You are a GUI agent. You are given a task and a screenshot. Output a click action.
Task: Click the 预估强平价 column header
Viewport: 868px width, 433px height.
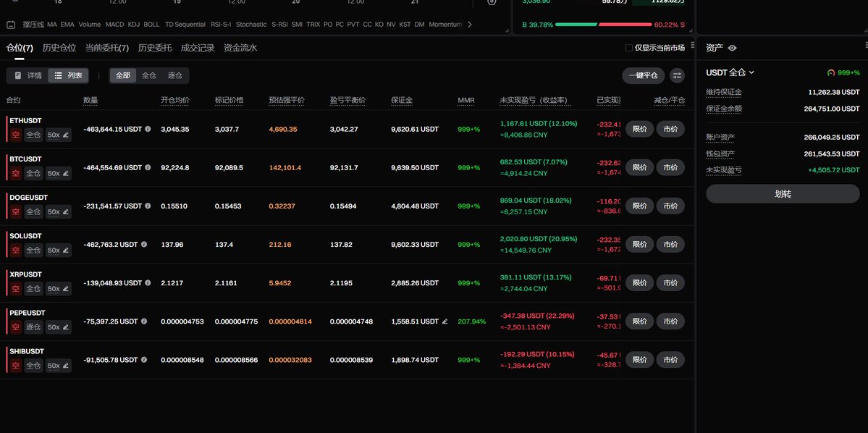coord(286,100)
